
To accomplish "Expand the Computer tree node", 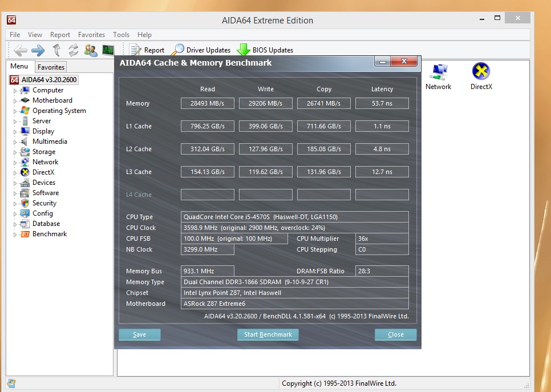I will 15,91.
